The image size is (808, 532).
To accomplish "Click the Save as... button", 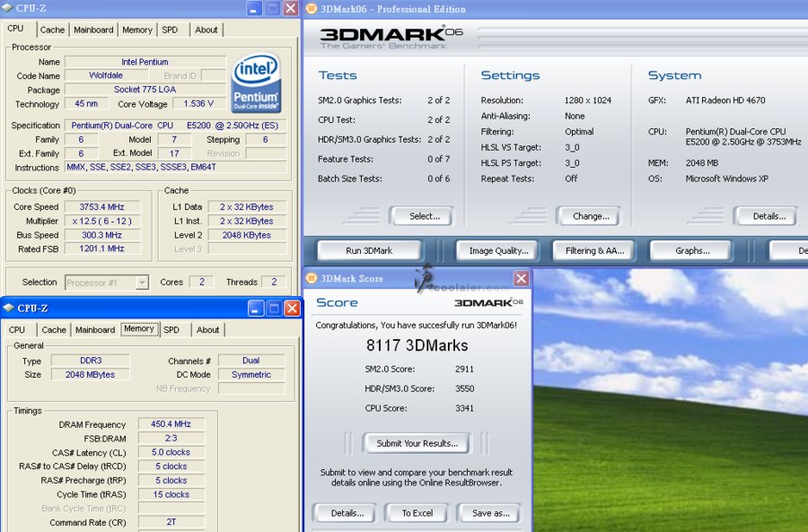I will (x=490, y=513).
